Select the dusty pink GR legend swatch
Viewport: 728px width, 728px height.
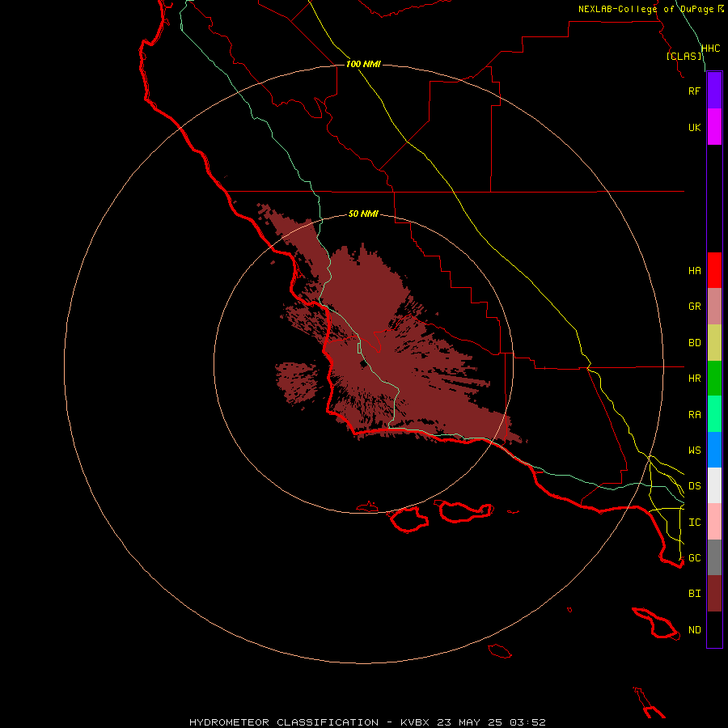point(714,307)
